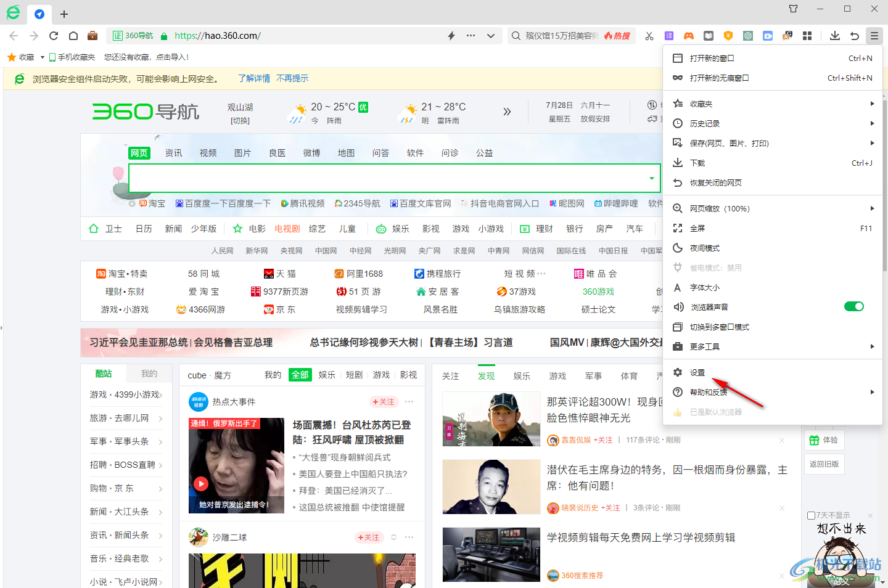Click the skin shirt icon in title bar
The image size is (888, 588).
point(794,9)
